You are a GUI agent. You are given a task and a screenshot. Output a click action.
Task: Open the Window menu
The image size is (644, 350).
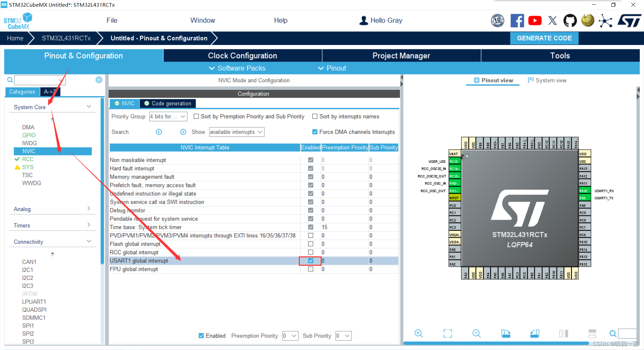(203, 20)
